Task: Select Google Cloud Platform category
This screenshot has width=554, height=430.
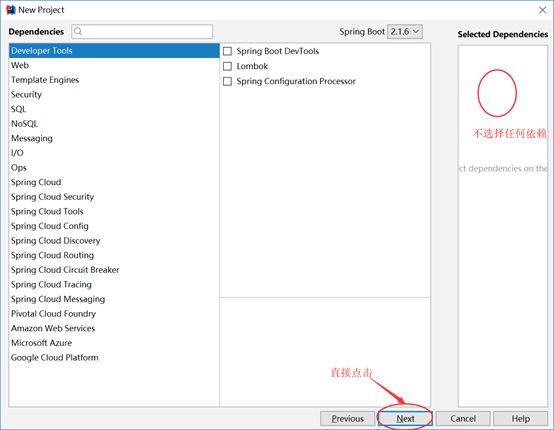Action: pos(114,357)
